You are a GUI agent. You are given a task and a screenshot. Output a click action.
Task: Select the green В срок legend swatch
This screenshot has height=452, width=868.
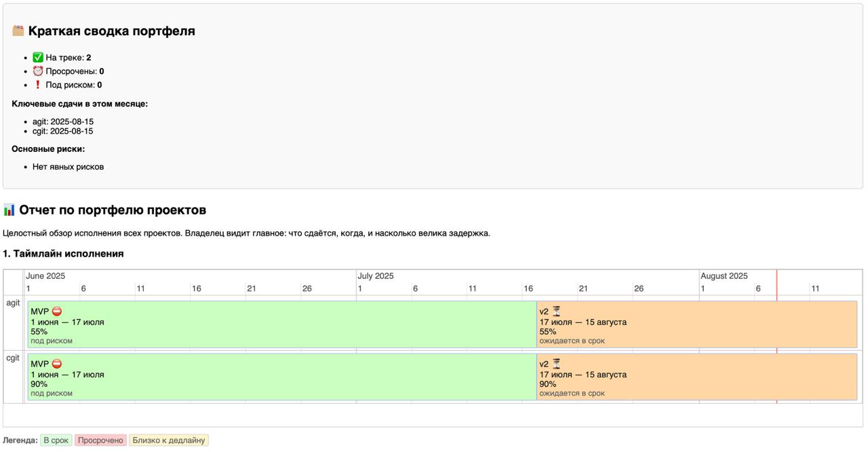[56, 440]
